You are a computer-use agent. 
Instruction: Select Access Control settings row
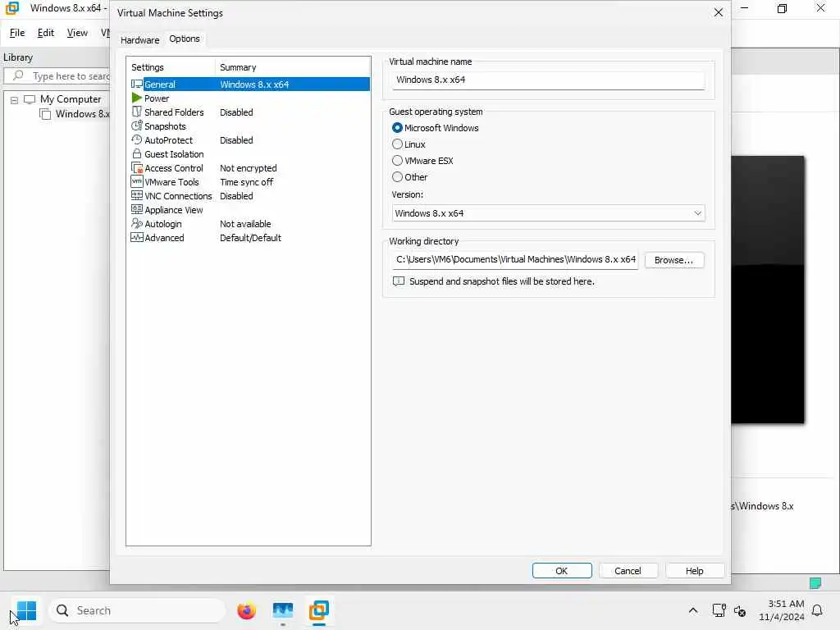pos(248,168)
